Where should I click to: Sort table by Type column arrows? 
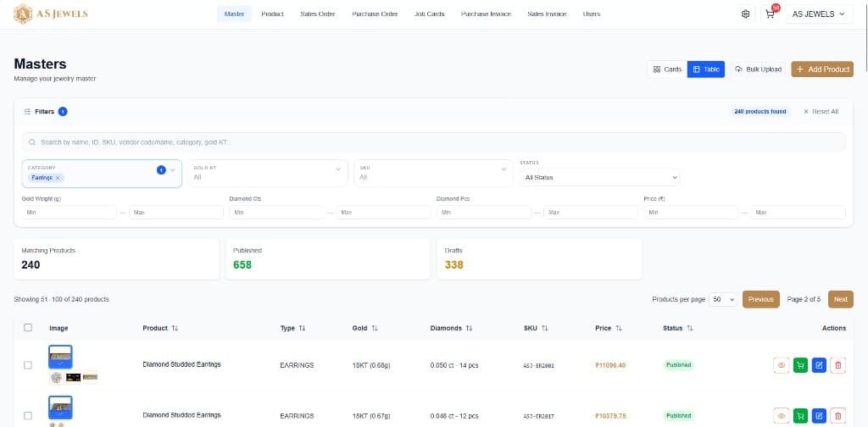tap(302, 328)
